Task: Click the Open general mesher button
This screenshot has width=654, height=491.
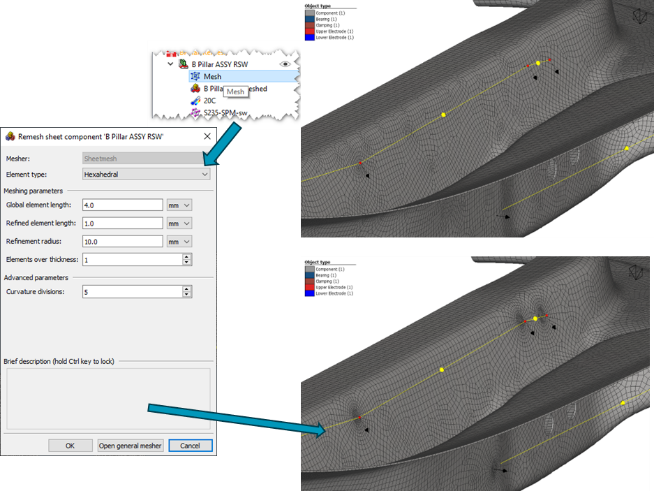Action: 130,445
